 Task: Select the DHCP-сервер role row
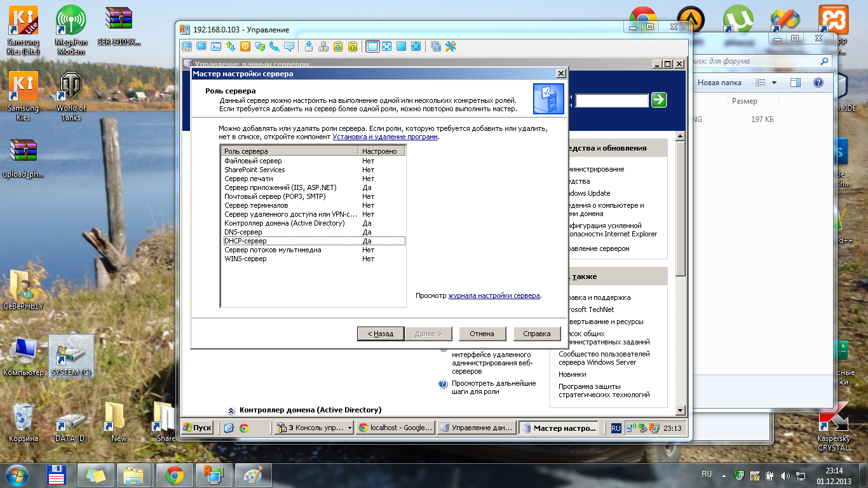click(313, 241)
